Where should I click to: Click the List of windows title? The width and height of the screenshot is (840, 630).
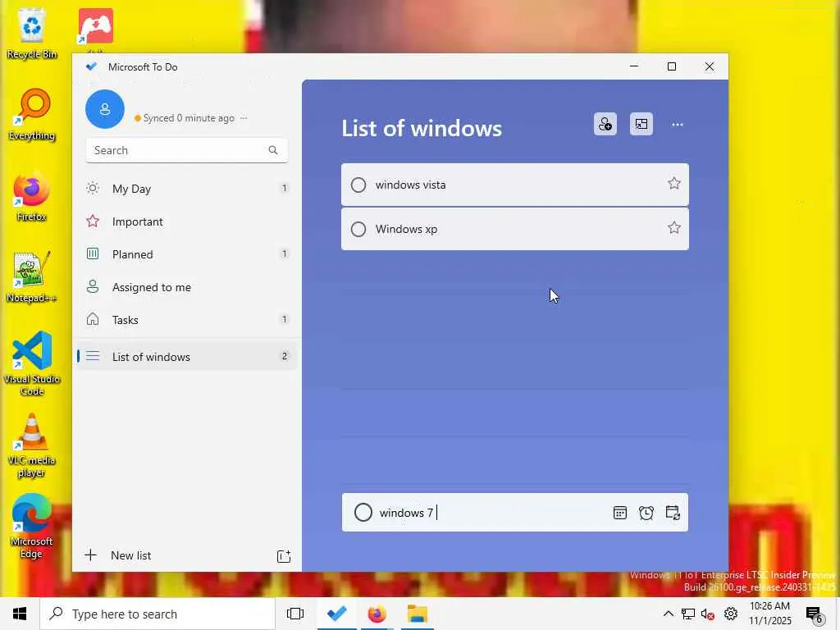(422, 129)
